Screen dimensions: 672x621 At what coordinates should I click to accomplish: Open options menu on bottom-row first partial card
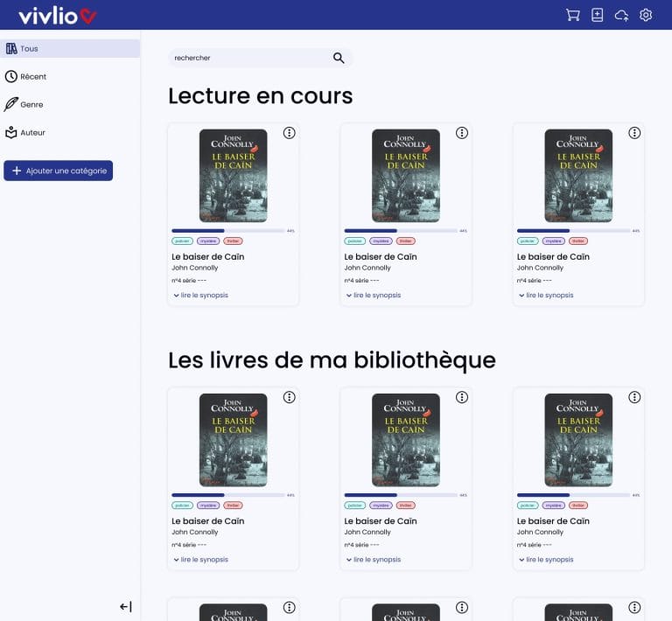click(290, 607)
